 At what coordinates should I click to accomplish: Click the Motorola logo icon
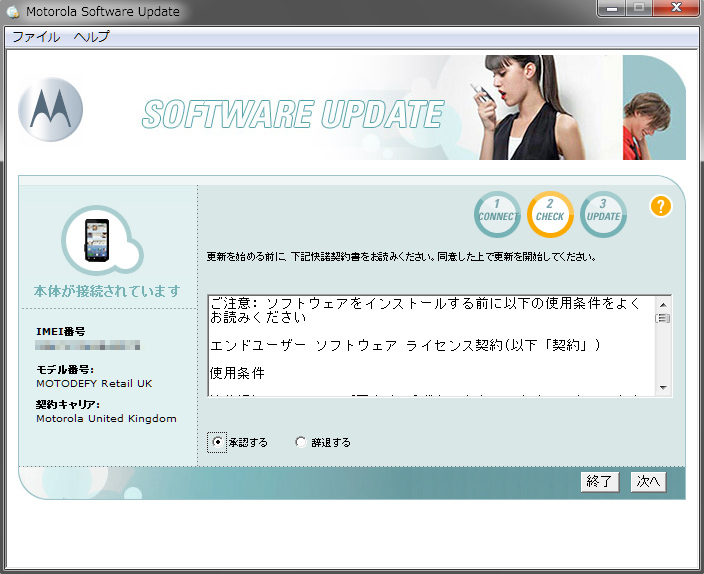[x=50, y=109]
